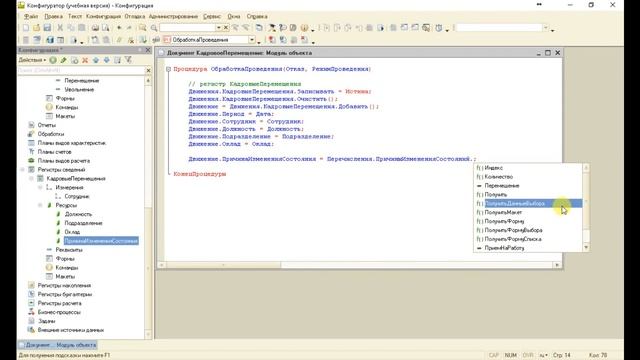Screen dimensions: 640x360
Task: Click the Open file toolbar icon
Action: pyautogui.click(x=36, y=28)
